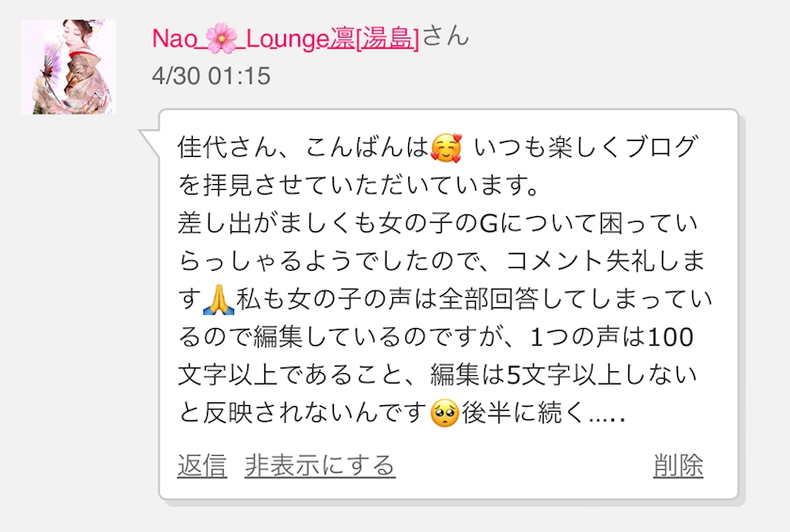This screenshot has height=532, width=790.
Task: Click the word Lounge in the username
Action: click(x=287, y=39)
